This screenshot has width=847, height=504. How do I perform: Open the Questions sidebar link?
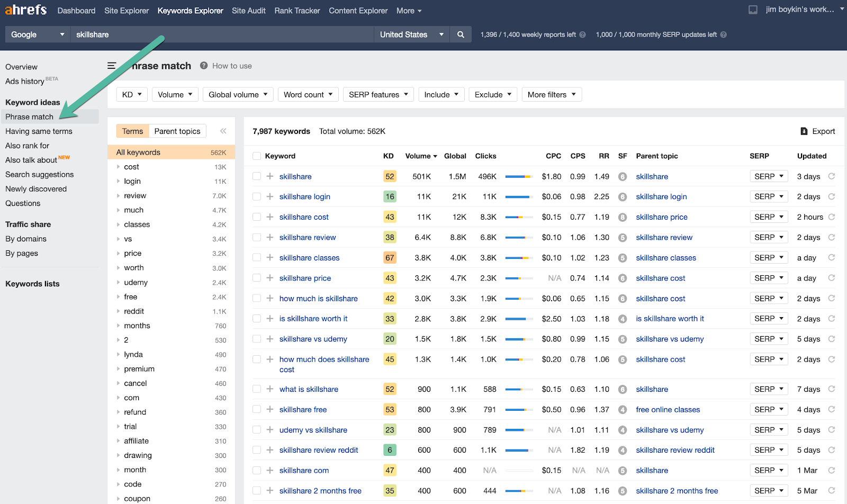click(23, 203)
